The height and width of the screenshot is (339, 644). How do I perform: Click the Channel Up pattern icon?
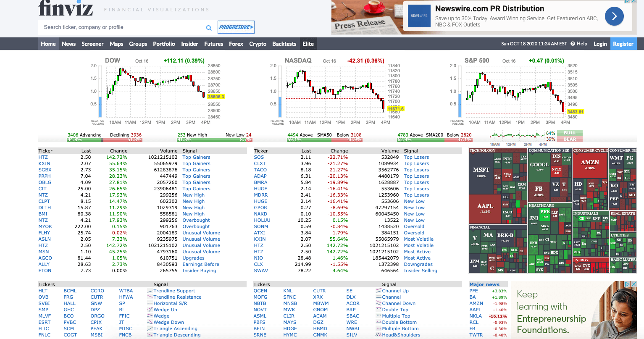coord(379,291)
